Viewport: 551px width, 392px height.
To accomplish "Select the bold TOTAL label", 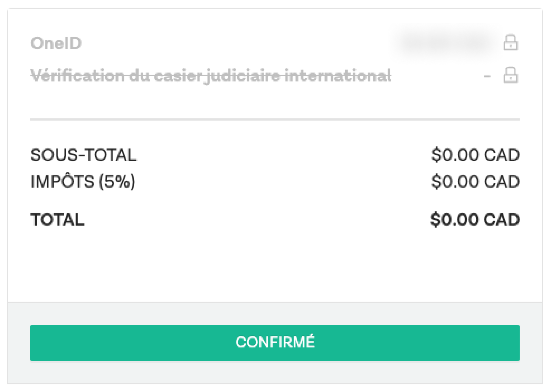I will [x=57, y=220].
